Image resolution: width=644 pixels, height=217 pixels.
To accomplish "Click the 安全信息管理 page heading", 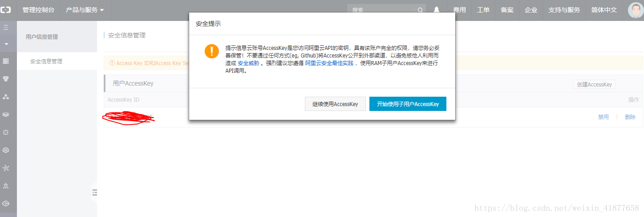I will (127, 35).
